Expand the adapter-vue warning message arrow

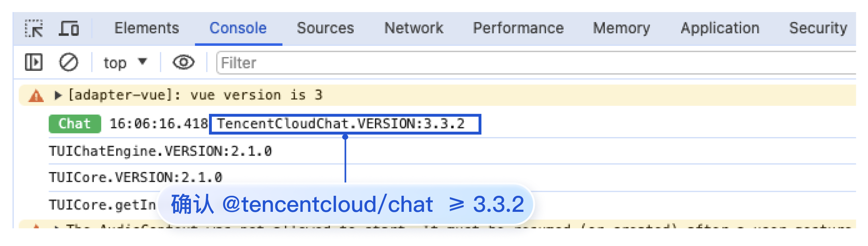[58, 95]
